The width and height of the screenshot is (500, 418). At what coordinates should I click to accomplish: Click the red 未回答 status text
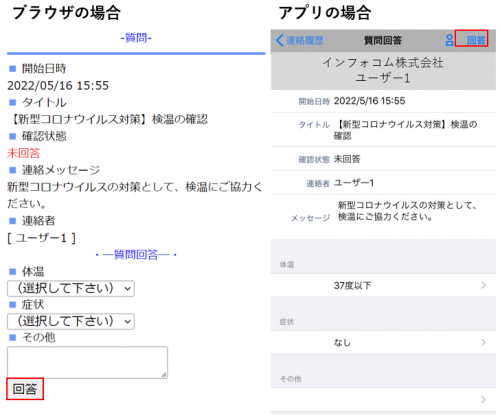23,153
